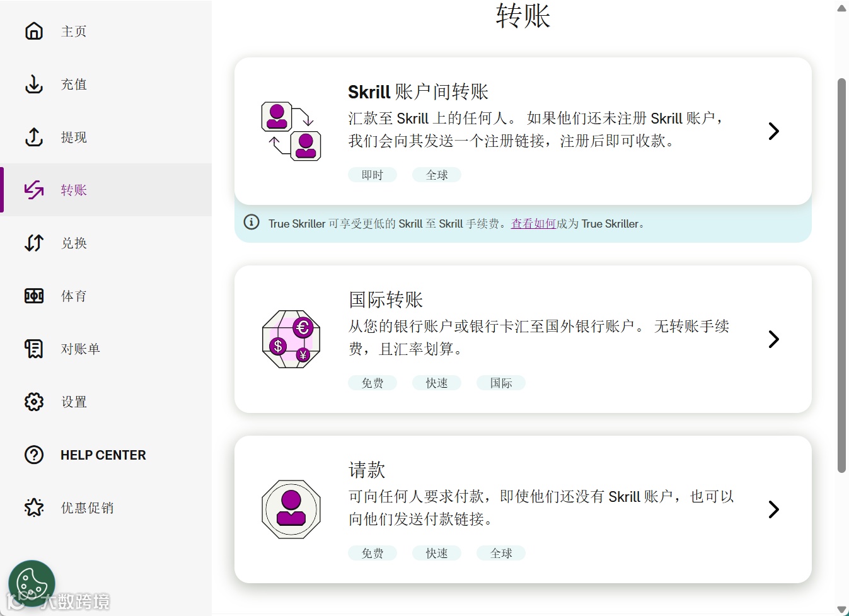Click the home icon beside 主页
Screen dimensions: 849x616
34,31
